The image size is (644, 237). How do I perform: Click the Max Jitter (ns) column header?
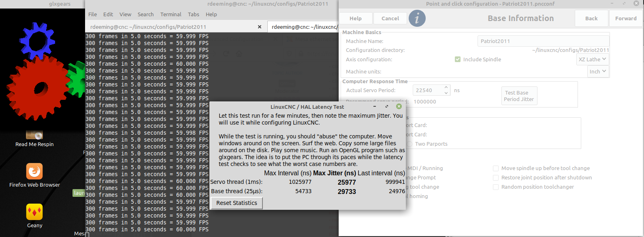(x=335, y=173)
